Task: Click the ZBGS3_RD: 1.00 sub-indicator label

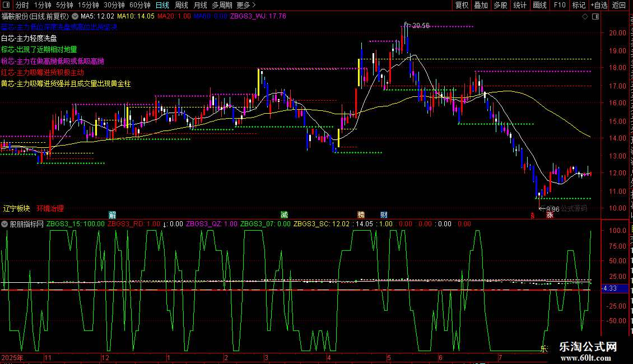Action: pyautogui.click(x=134, y=224)
